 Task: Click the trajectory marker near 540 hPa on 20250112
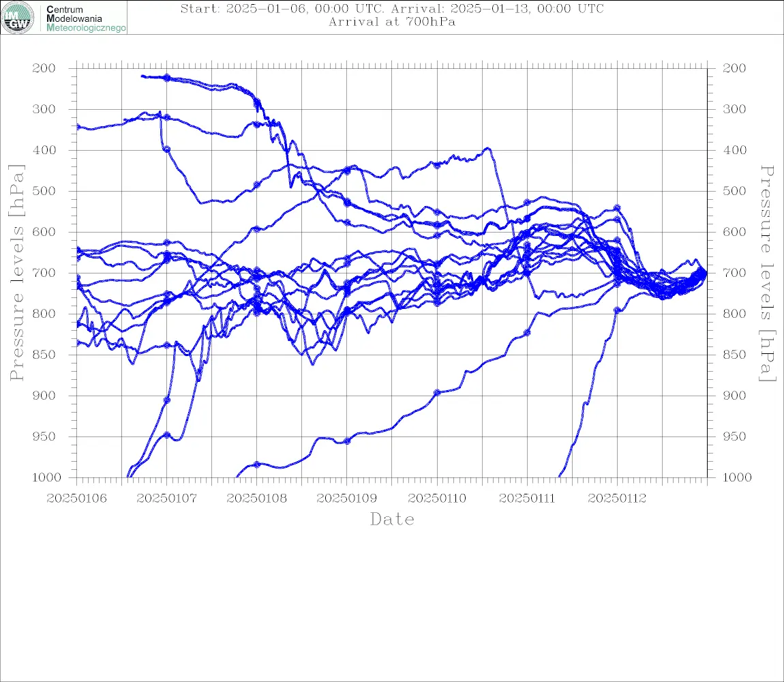coord(617,207)
